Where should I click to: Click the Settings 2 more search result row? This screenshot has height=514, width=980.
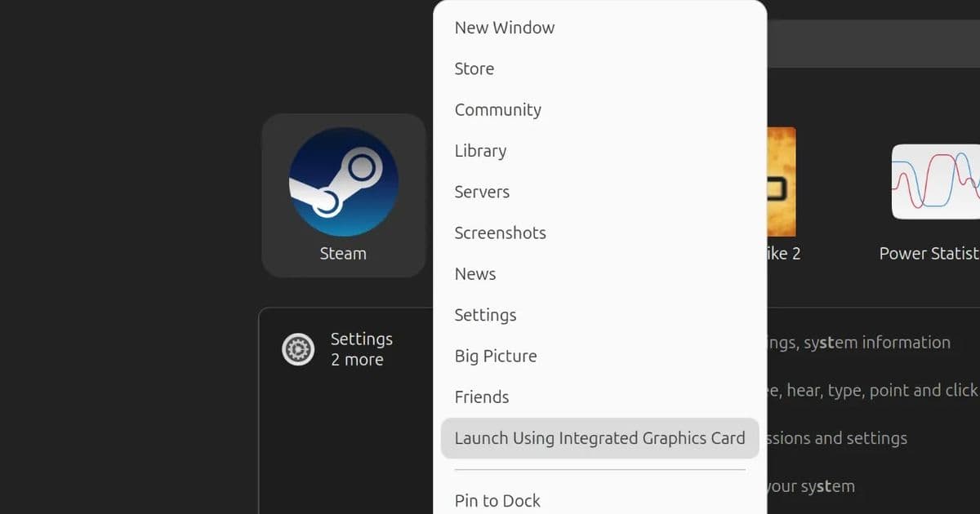click(362, 349)
